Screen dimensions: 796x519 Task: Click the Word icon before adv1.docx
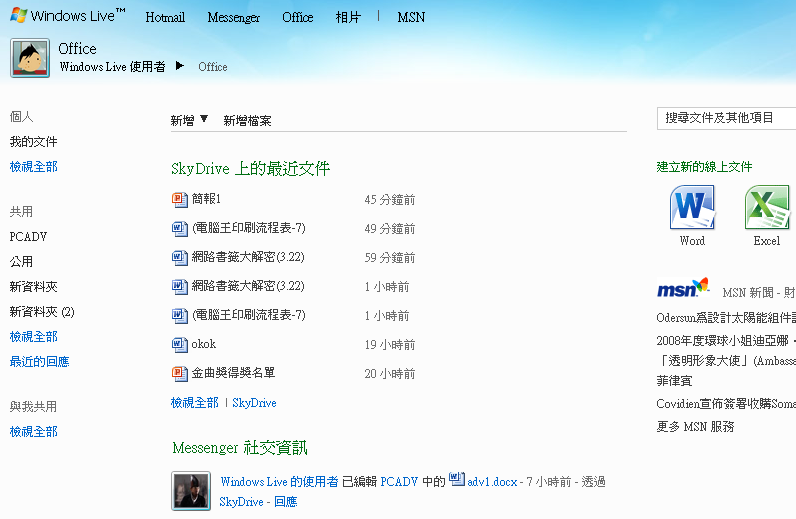coord(457,479)
